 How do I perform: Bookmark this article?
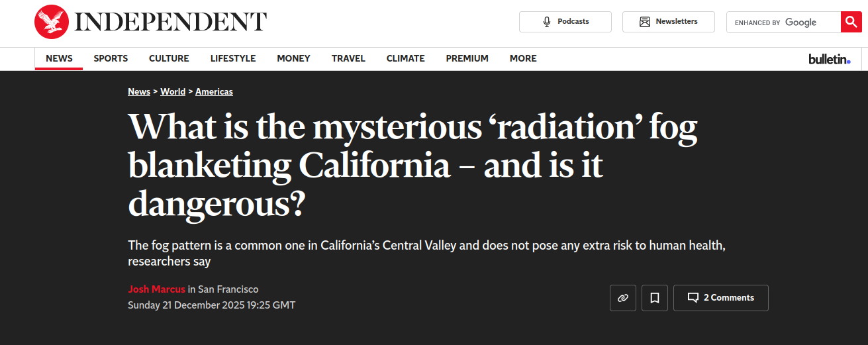[x=654, y=298]
